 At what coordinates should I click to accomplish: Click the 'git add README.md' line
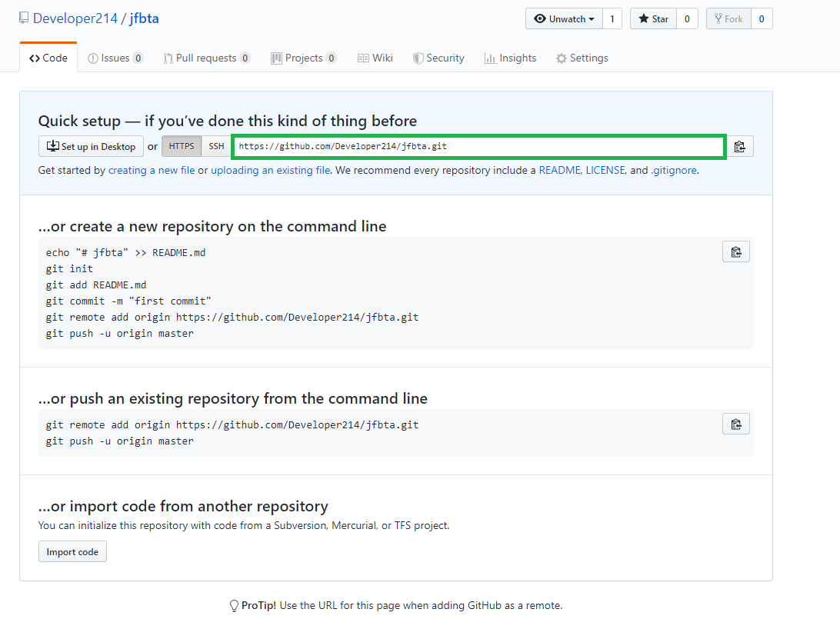coord(96,285)
